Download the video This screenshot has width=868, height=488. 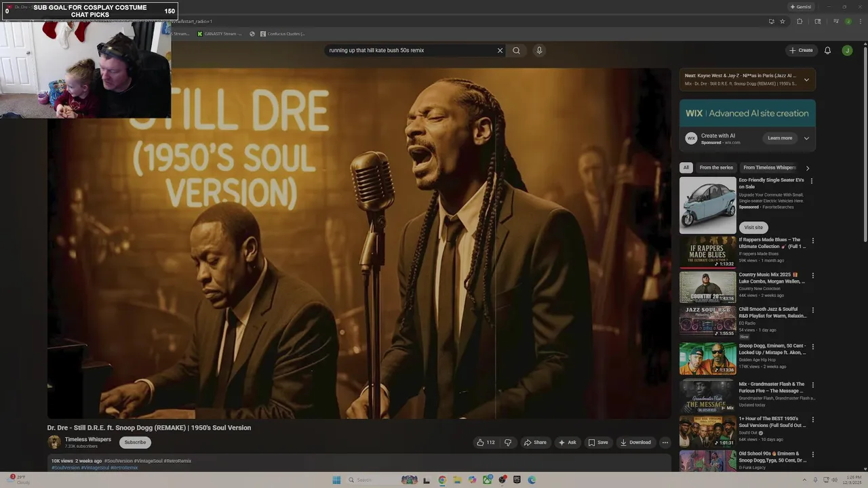click(635, 443)
